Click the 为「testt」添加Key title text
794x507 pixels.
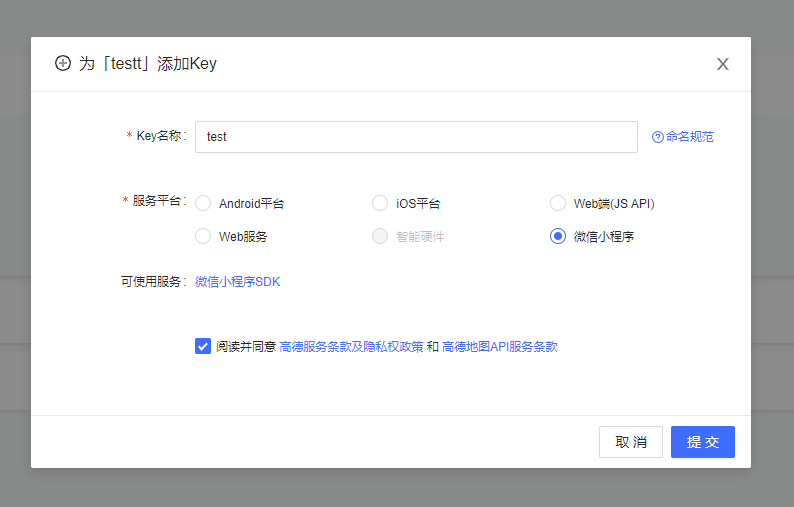[x=147, y=64]
